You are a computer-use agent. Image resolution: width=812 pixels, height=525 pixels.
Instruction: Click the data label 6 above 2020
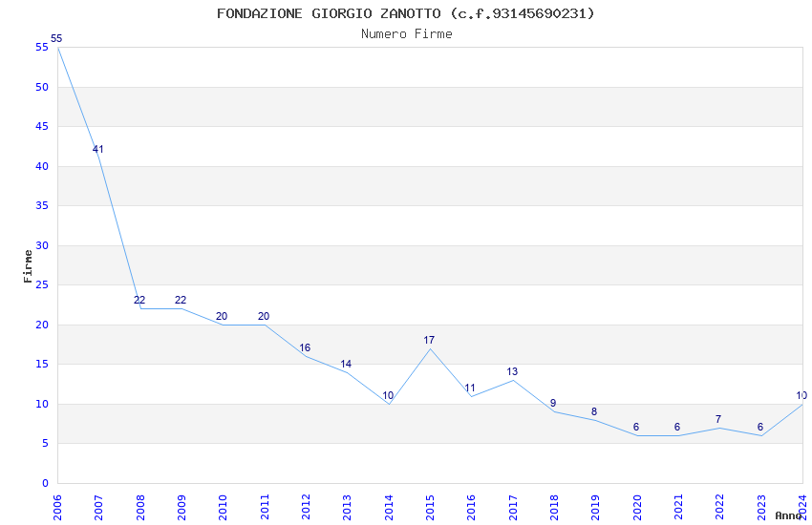pyautogui.click(x=636, y=427)
